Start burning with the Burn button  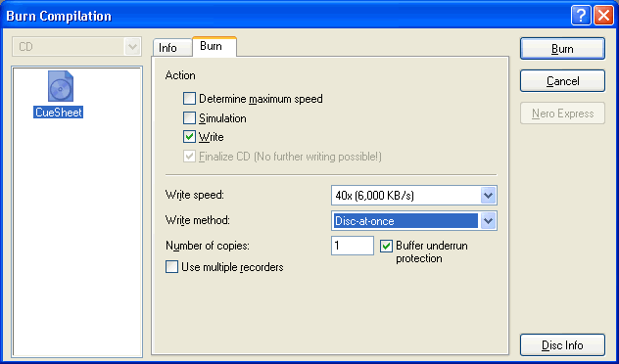[x=562, y=49]
